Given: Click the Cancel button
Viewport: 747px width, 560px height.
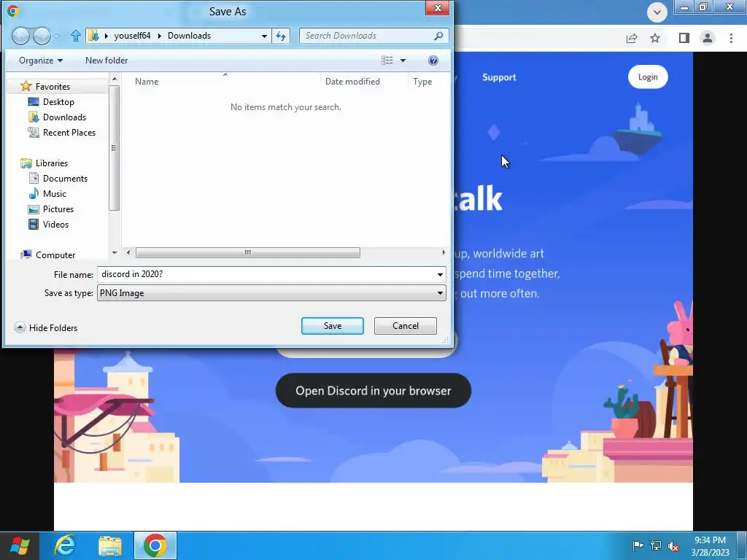Looking at the screenshot, I should pos(406,326).
